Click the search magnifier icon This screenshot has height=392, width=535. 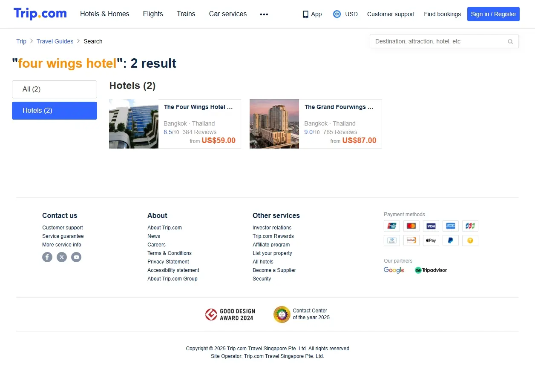(x=510, y=41)
